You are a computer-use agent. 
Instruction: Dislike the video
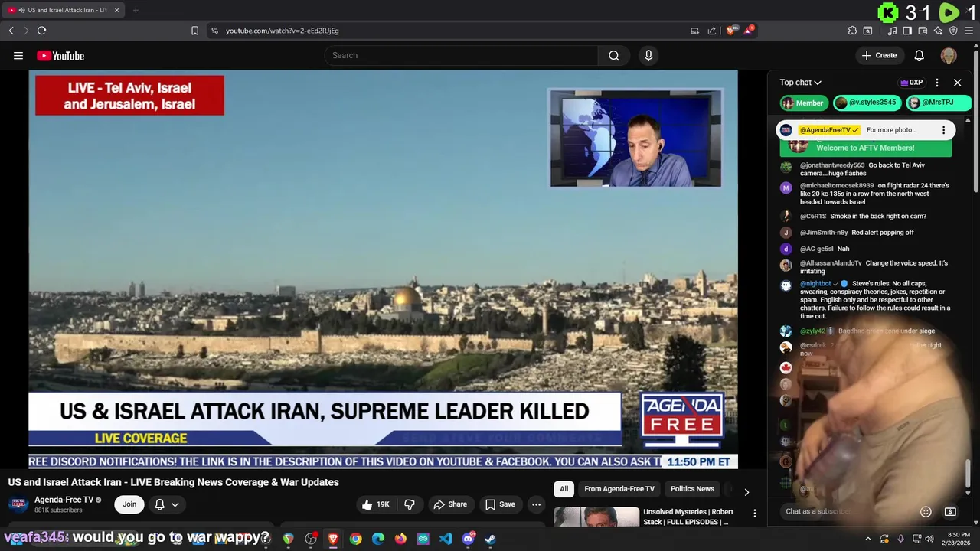click(x=410, y=504)
